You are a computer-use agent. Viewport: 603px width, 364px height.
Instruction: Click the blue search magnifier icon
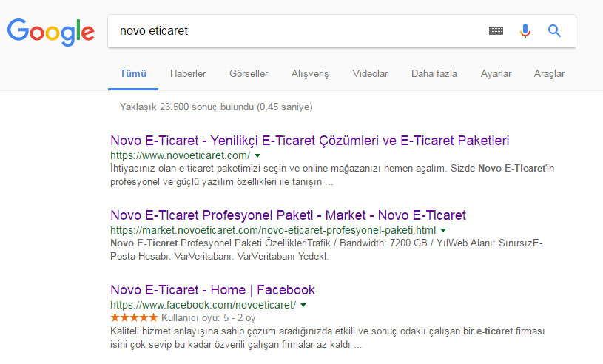554,31
